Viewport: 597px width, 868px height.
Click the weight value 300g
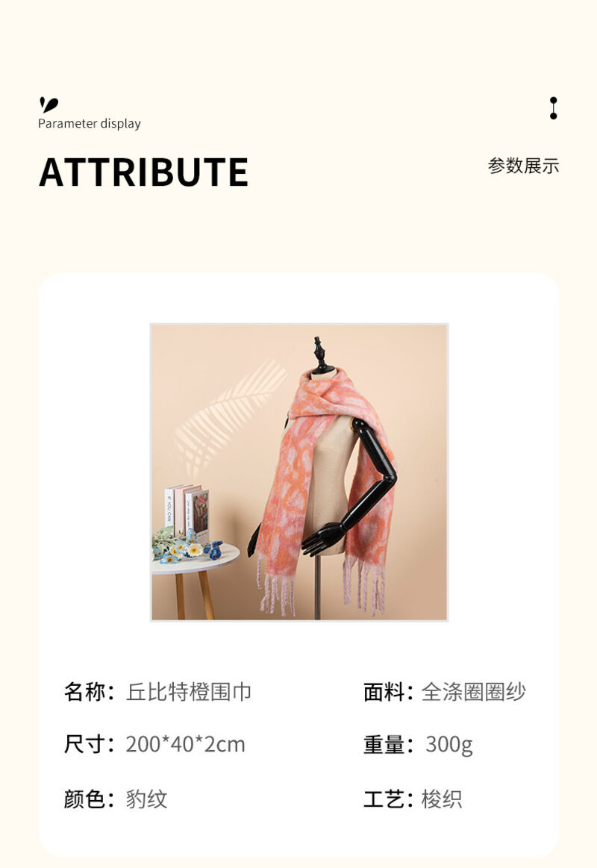[x=448, y=745]
